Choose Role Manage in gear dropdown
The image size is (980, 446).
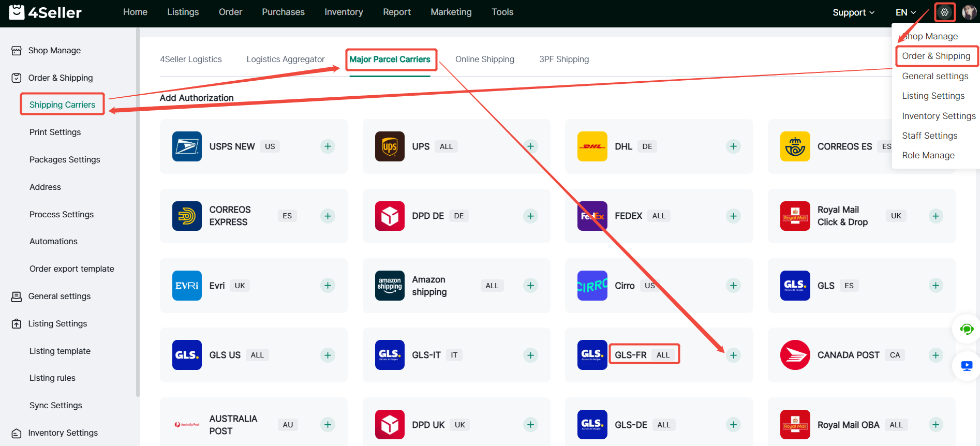928,155
